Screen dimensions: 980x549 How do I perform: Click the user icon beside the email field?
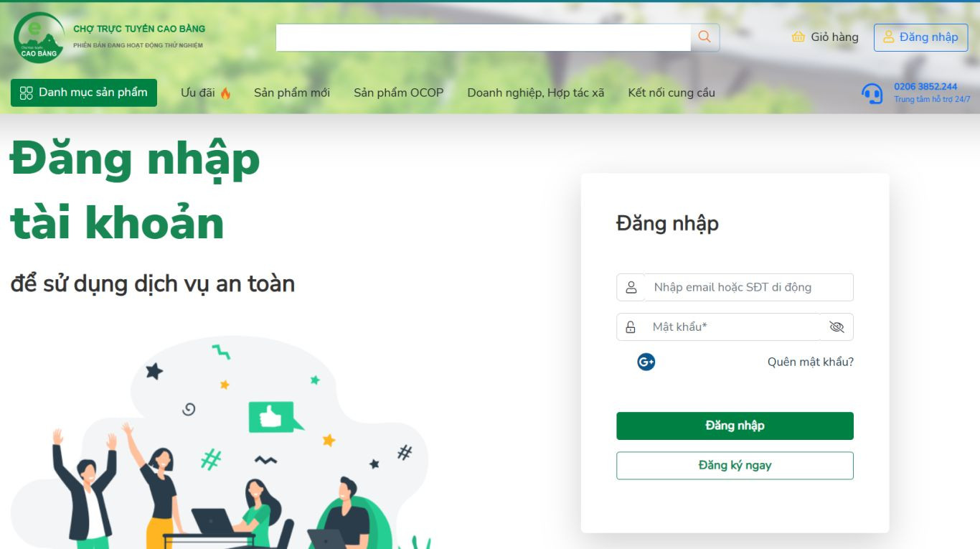click(631, 287)
